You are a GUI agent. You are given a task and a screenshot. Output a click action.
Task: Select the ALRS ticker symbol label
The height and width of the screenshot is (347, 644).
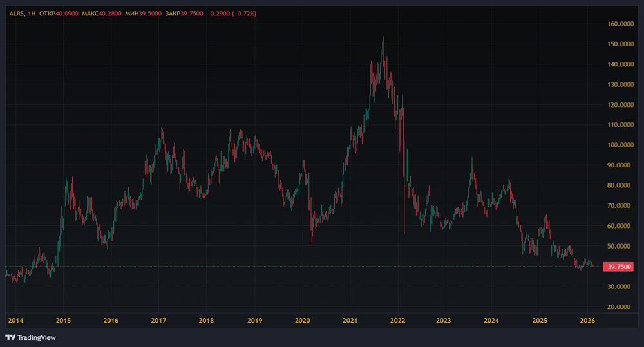(x=17, y=14)
